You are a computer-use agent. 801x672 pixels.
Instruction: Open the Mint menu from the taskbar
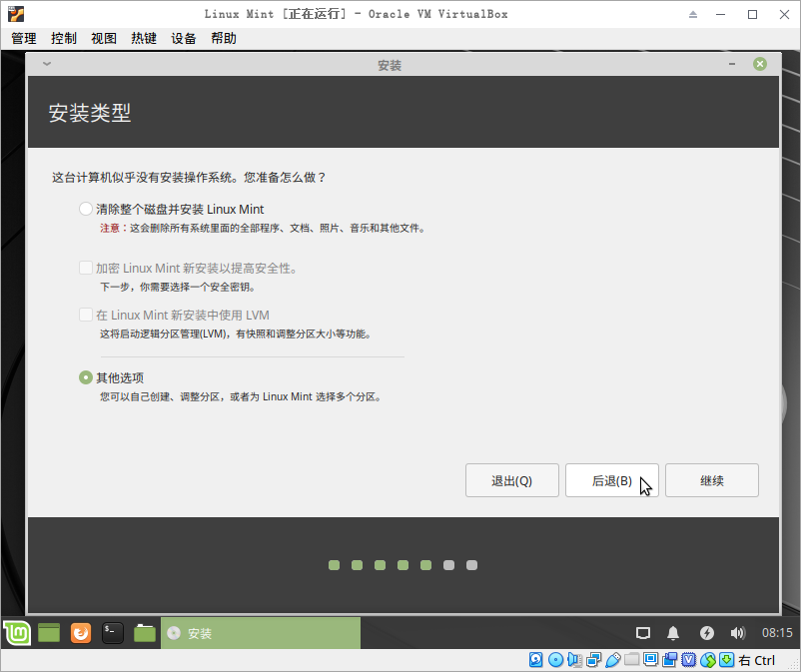pyautogui.click(x=17, y=633)
